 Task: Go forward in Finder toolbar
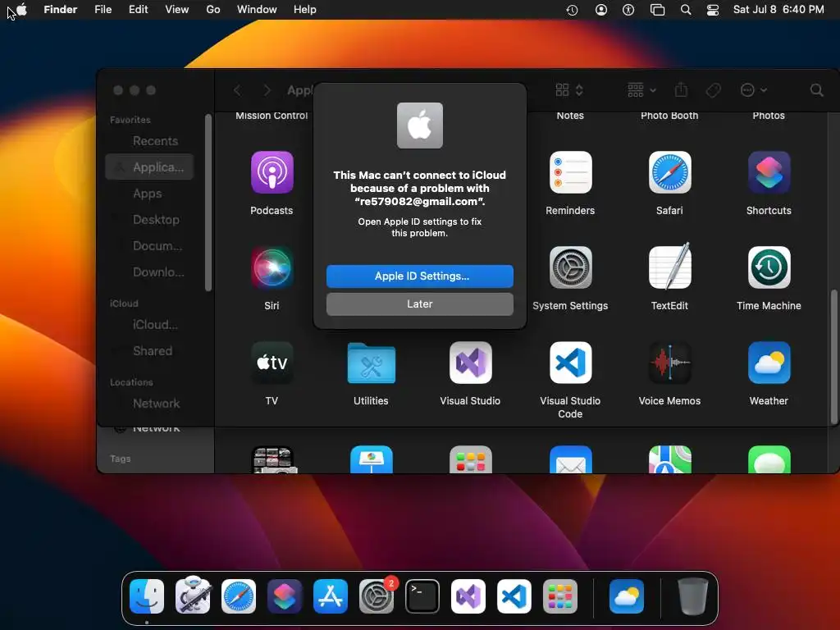tap(267, 90)
